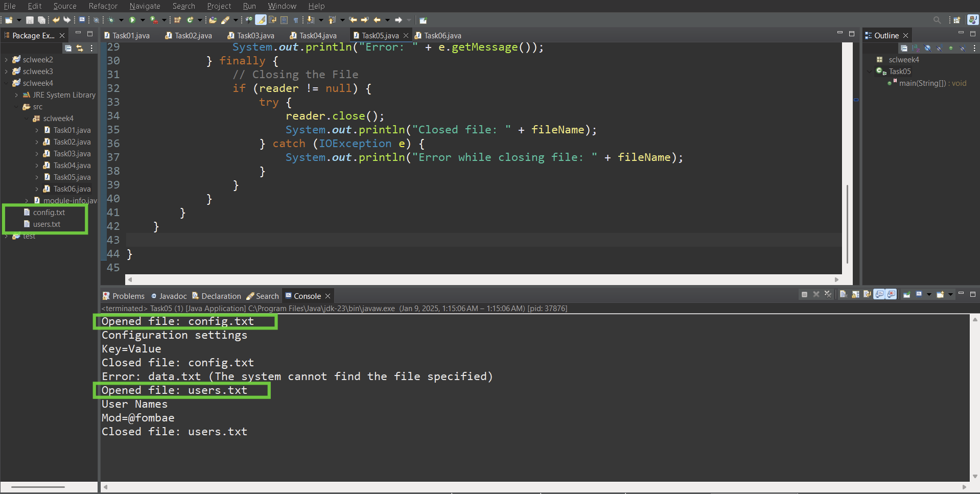Expand Task01.java tree node
980x494 pixels.
[37, 130]
